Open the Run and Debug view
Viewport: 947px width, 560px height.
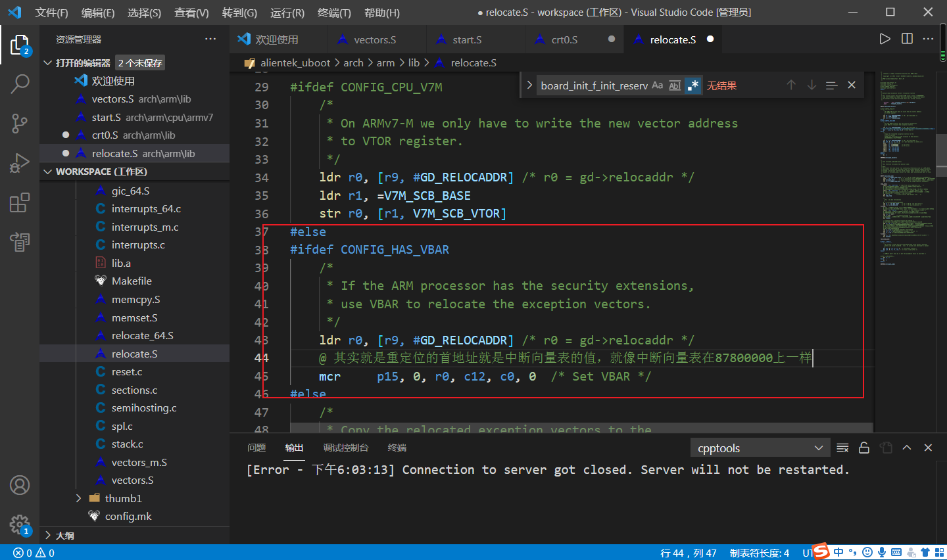coord(20,162)
